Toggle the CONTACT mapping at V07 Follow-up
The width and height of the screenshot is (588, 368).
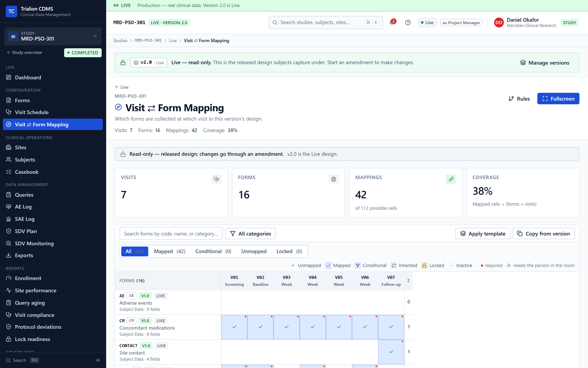[391, 352]
